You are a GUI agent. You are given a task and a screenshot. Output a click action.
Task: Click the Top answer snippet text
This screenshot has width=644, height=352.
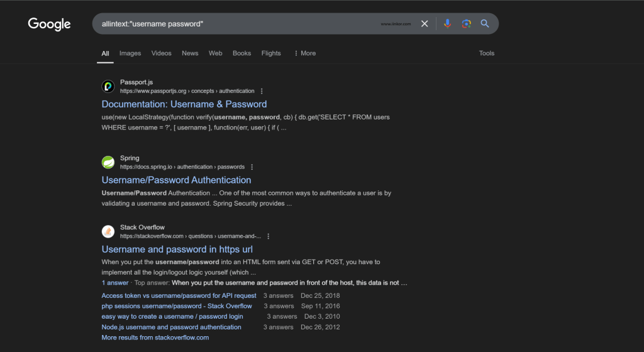pyautogui.click(x=289, y=283)
